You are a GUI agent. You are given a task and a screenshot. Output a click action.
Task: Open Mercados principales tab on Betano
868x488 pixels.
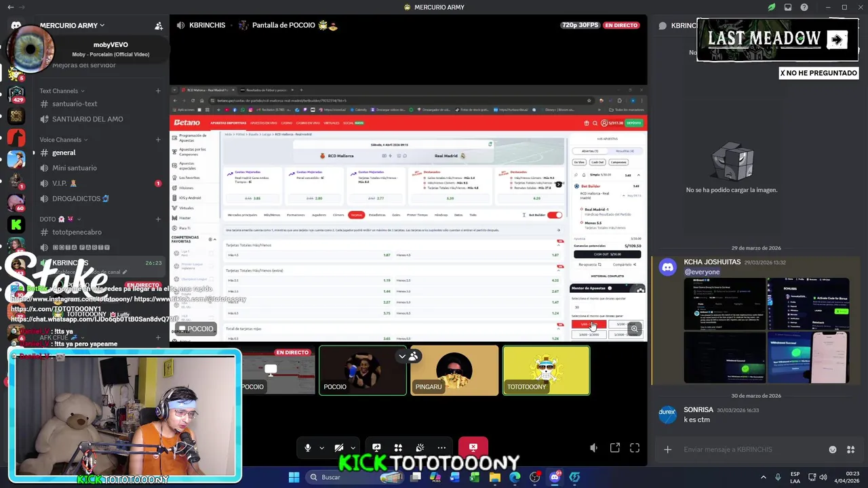tap(242, 215)
